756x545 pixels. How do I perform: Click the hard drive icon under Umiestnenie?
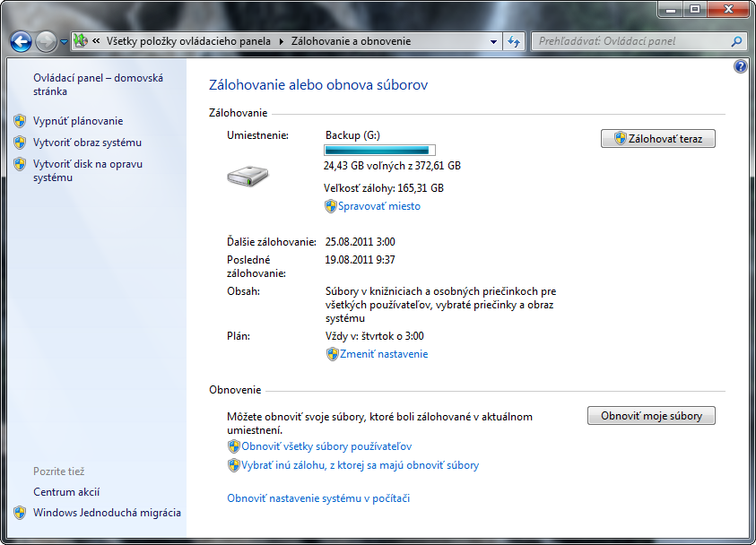pyautogui.click(x=248, y=176)
